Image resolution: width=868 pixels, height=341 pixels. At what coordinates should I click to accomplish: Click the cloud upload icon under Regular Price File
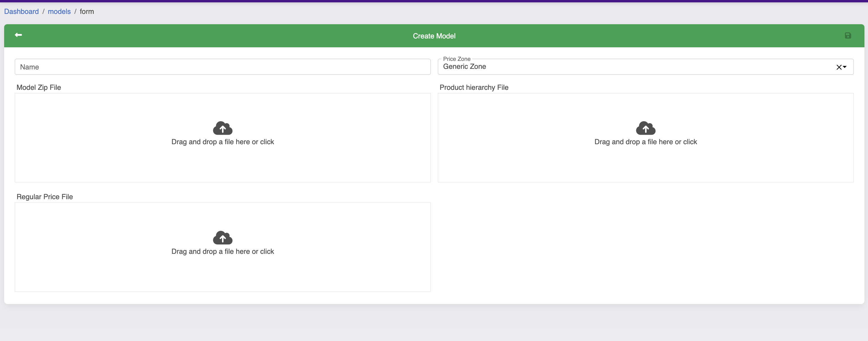pyautogui.click(x=222, y=238)
